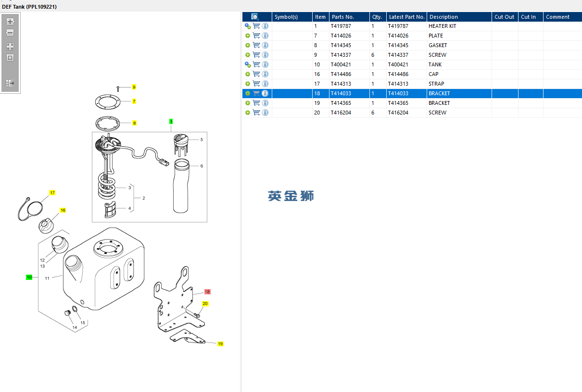This screenshot has width=582, height=392.
Task: Open info for CAP T414486
Action: [265, 74]
